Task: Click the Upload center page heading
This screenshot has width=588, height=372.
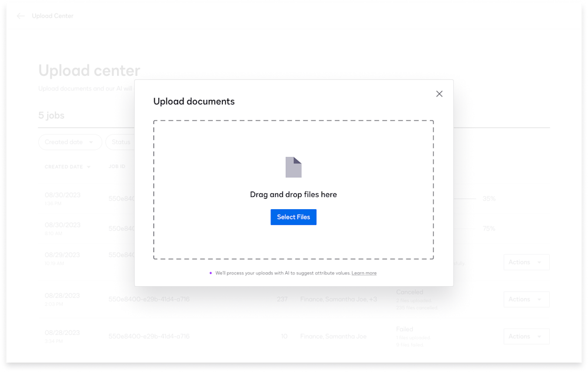Action: click(x=89, y=70)
